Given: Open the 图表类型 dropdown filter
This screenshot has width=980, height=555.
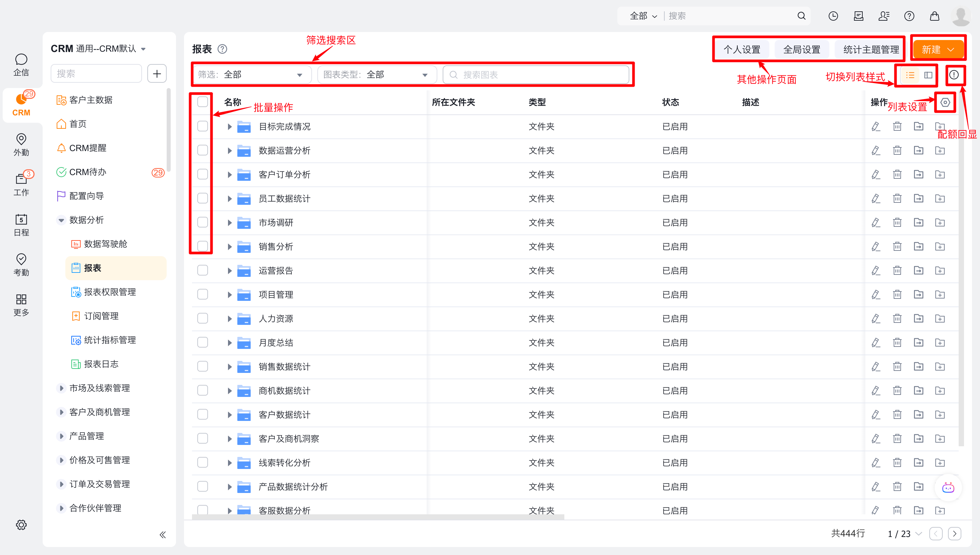Looking at the screenshot, I should 376,75.
